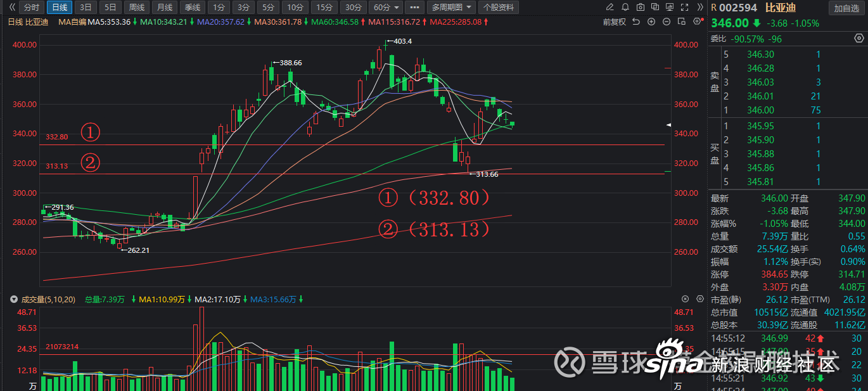The height and width of the screenshot is (391, 868).
Task: Zoom in the K-line chart
Action: click(651, 22)
